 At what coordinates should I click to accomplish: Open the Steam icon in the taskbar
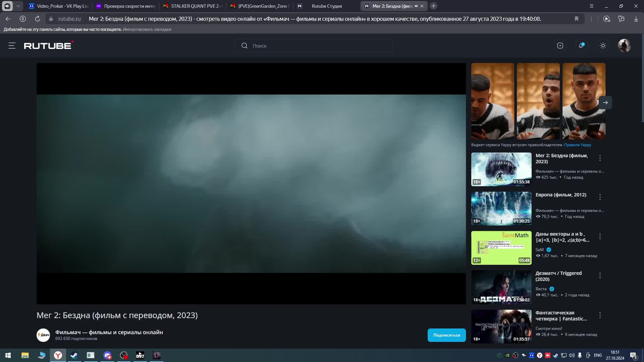click(x=74, y=355)
